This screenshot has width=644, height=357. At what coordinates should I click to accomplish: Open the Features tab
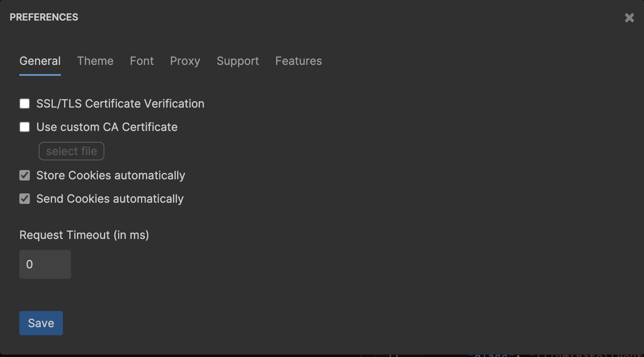(x=298, y=61)
